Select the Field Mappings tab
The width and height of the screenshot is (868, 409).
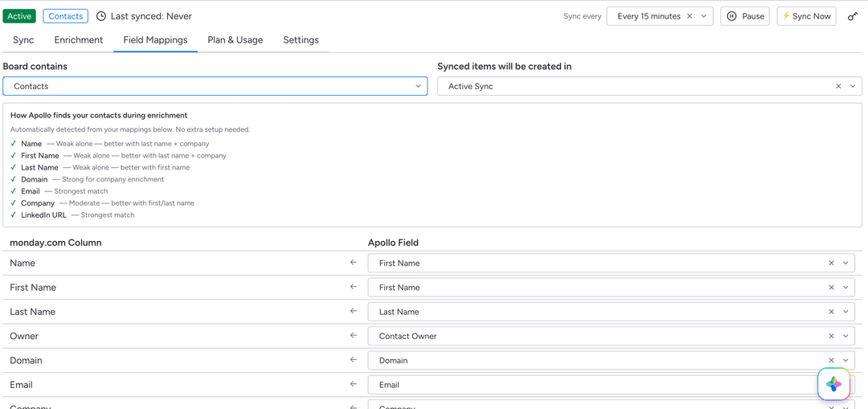pos(156,40)
